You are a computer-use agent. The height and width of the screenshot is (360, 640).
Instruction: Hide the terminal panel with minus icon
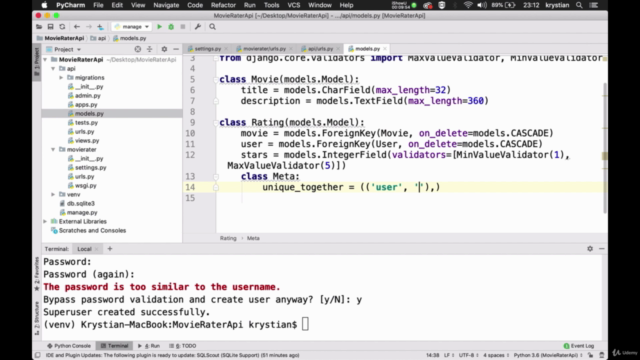(x=602, y=249)
